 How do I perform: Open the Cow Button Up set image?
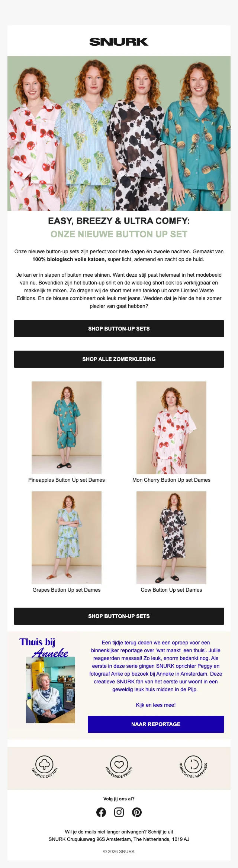(171, 538)
